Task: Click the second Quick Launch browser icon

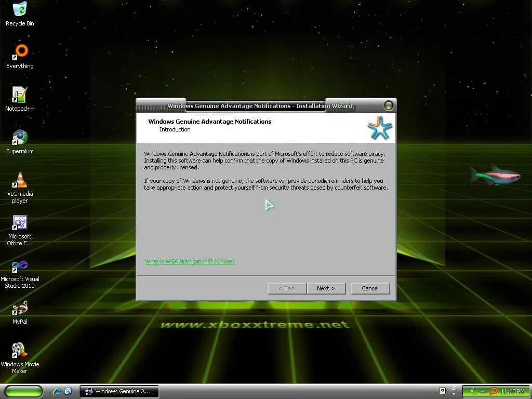Action: tap(68, 391)
